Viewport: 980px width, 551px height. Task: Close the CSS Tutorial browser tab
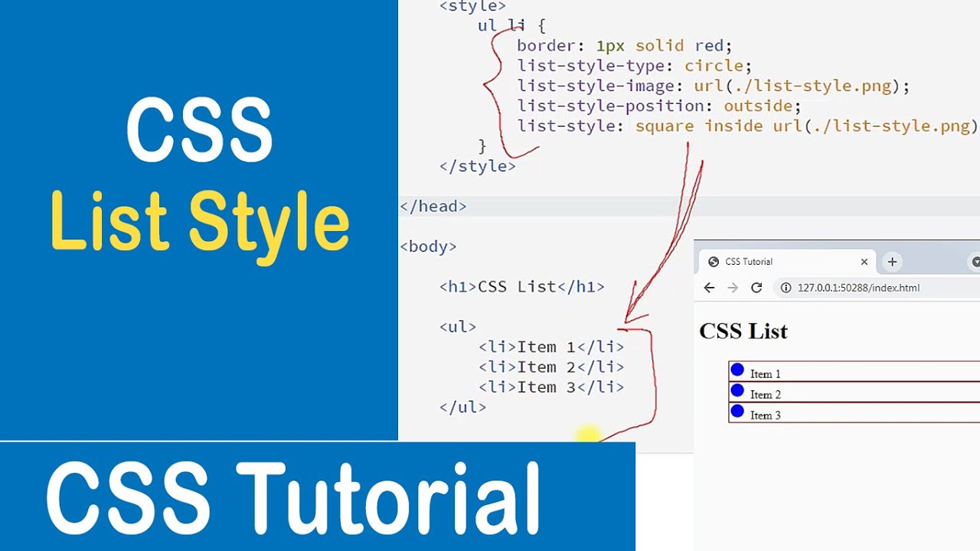[x=864, y=262]
